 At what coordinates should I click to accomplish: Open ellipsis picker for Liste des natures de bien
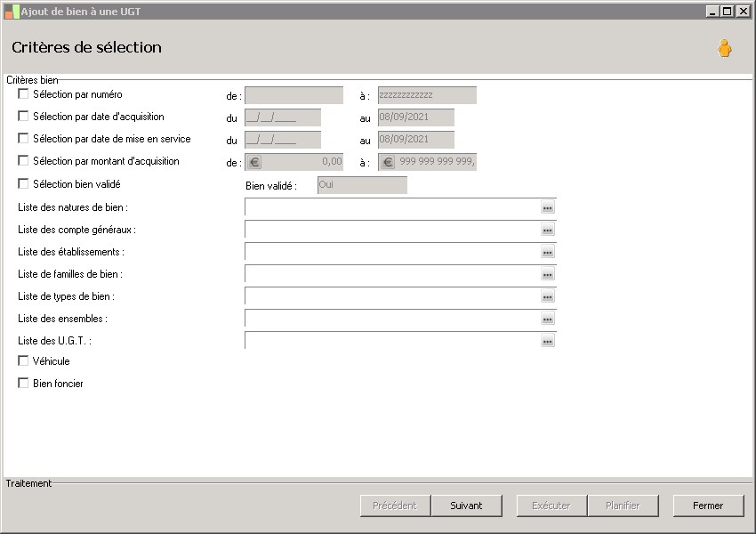pos(548,207)
